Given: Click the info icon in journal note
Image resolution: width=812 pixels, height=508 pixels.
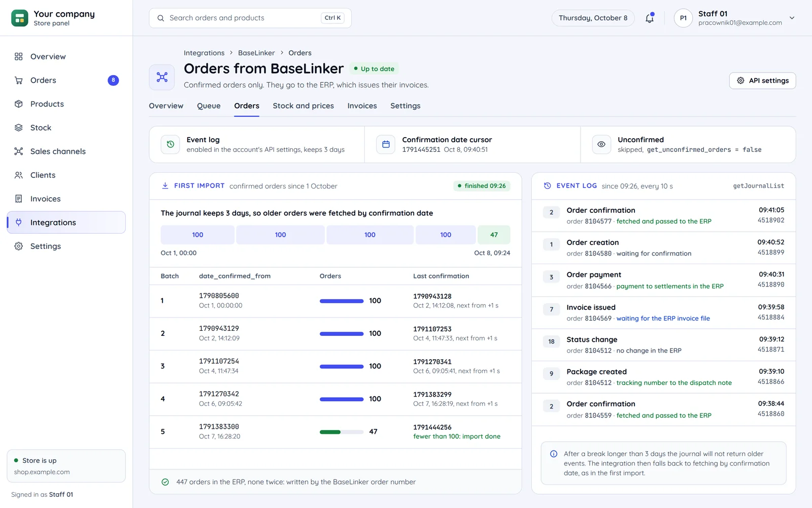Looking at the screenshot, I should (554, 454).
